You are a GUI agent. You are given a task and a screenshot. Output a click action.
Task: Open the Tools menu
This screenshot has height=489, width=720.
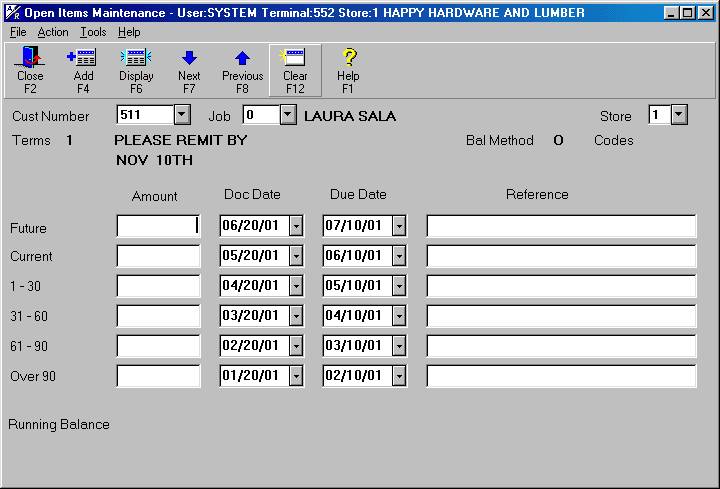(93, 32)
